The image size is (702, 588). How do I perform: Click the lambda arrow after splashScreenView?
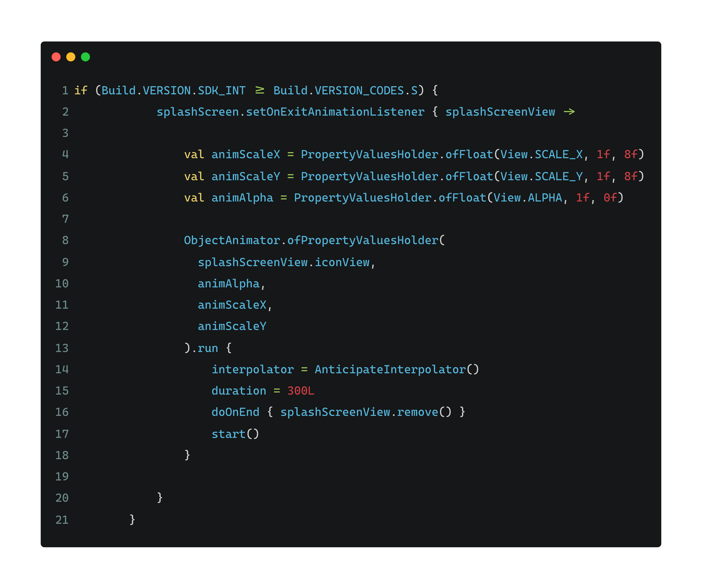569,112
